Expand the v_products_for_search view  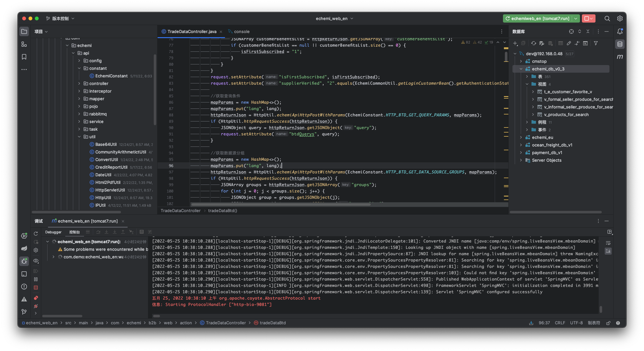click(533, 115)
